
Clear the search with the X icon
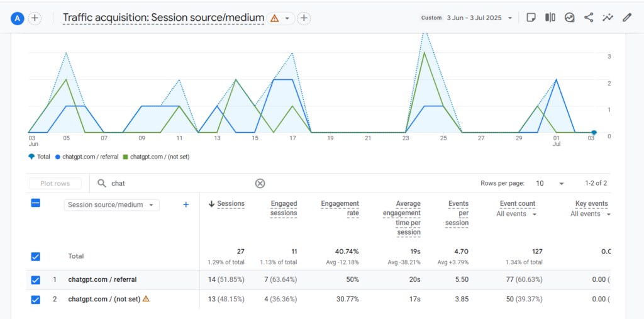pyautogui.click(x=260, y=183)
